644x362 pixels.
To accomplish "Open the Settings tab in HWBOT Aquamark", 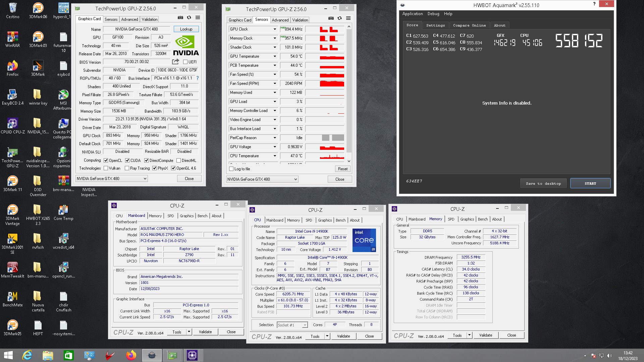I will tap(435, 25).
